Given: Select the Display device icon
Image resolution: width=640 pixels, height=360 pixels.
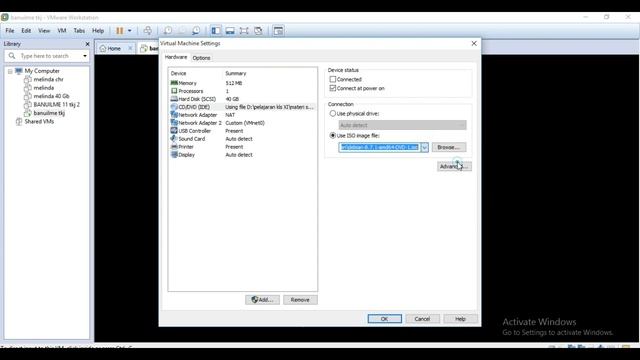Looking at the screenshot, I should tap(174, 154).
